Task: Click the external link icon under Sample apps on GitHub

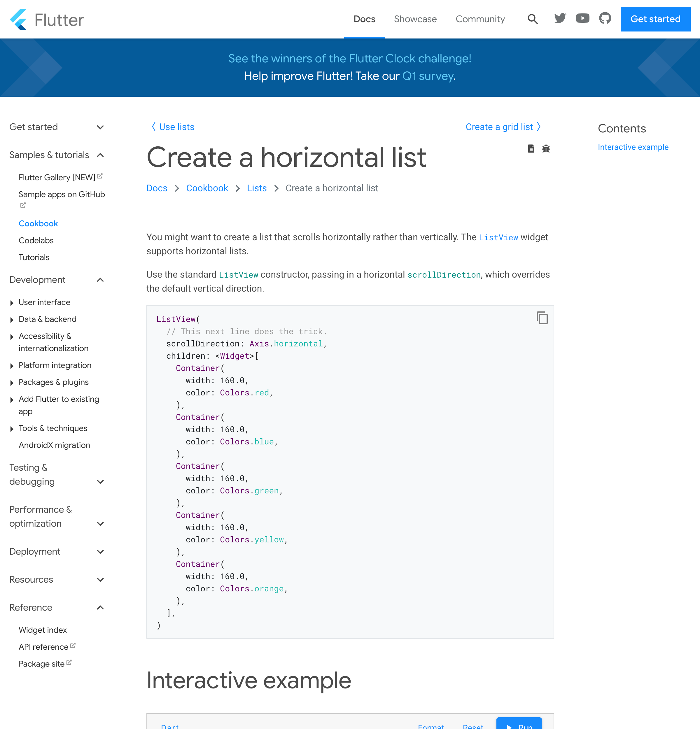Action: coord(23,205)
